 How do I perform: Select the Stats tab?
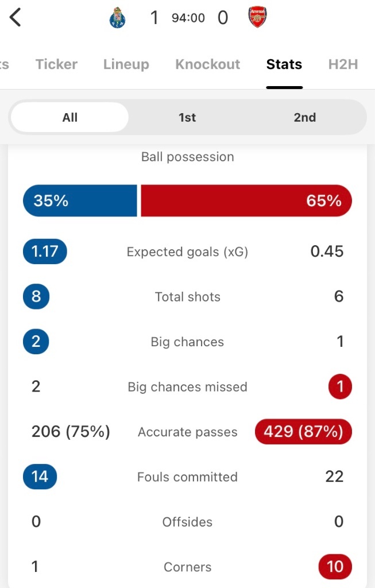point(284,64)
